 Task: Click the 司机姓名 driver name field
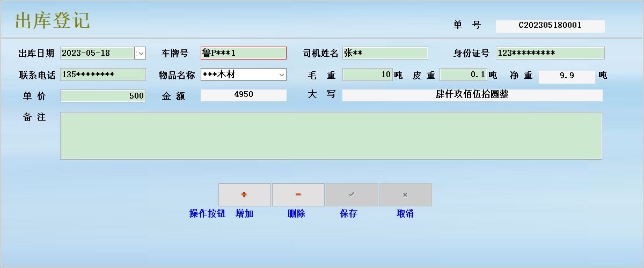(385, 53)
